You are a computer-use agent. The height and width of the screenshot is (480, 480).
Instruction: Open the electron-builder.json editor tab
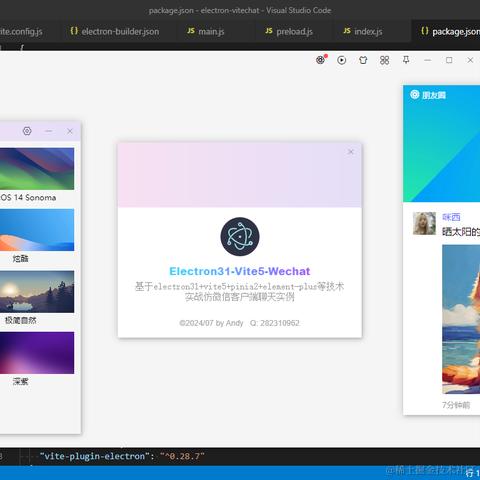tap(115, 31)
